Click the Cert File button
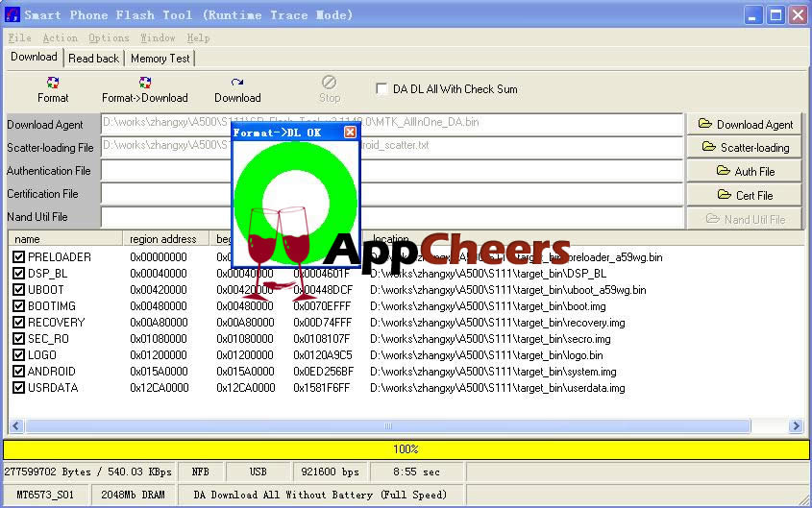Image resolution: width=812 pixels, height=508 pixels. point(744,195)
